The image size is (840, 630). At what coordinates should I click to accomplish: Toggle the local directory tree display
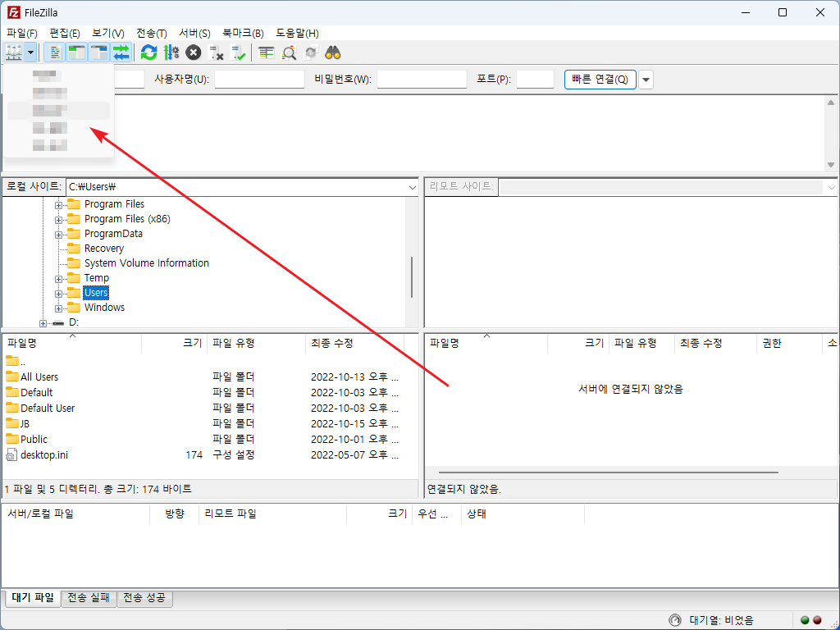pos(76,52)
